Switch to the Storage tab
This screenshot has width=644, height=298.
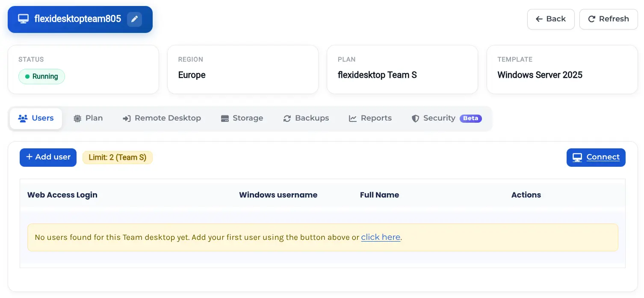242,118
